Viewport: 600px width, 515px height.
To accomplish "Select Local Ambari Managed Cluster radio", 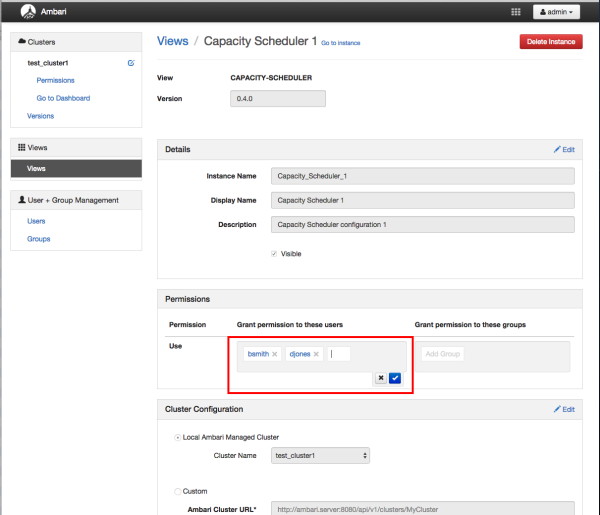I will click(178, 437).
